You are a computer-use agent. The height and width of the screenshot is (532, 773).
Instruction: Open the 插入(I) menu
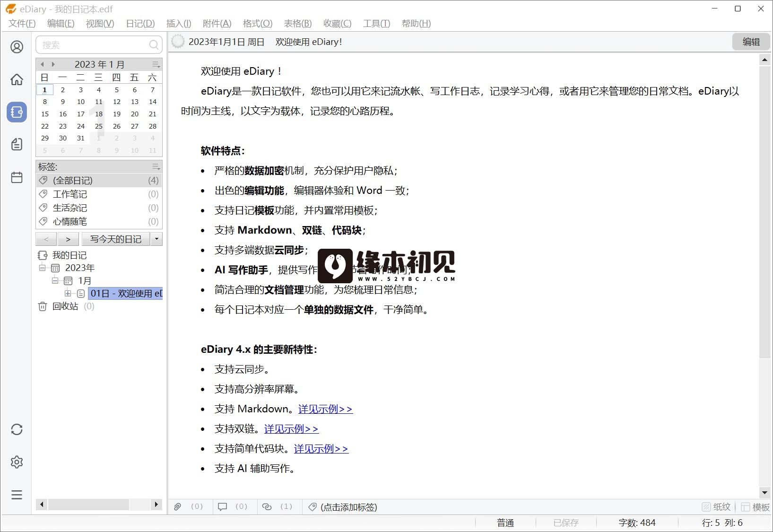tap(179, 23)
